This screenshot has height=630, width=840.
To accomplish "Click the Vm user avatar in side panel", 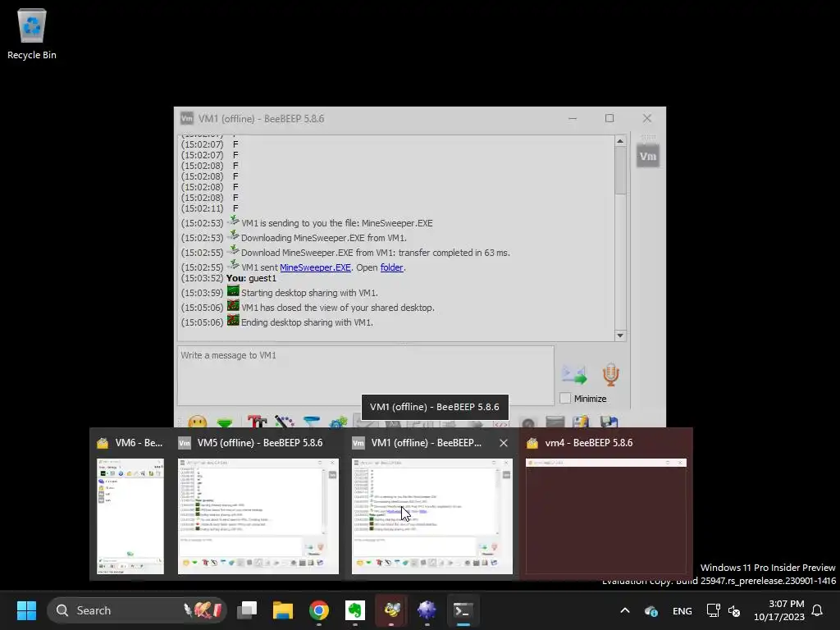I will [x=648, y=157].
